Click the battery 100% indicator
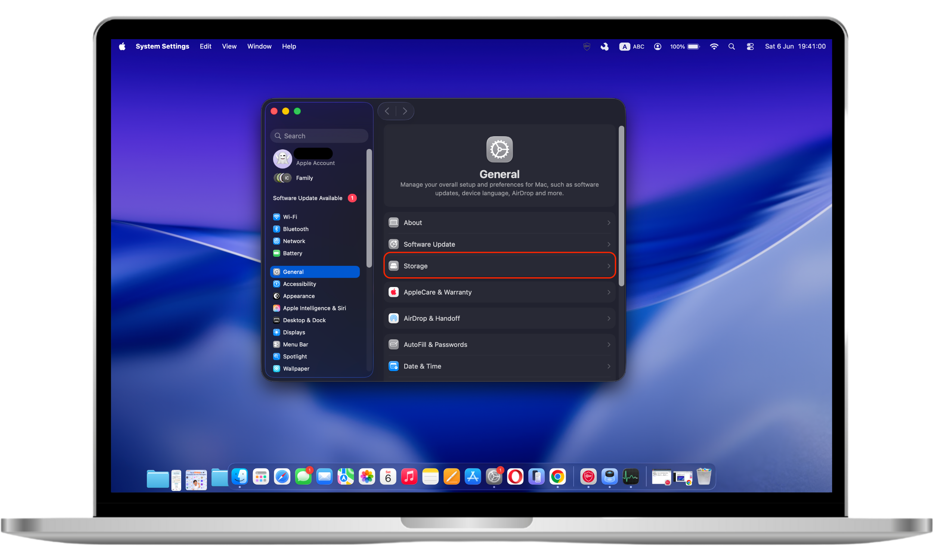934x560 pixels. [x=684, y=46]
